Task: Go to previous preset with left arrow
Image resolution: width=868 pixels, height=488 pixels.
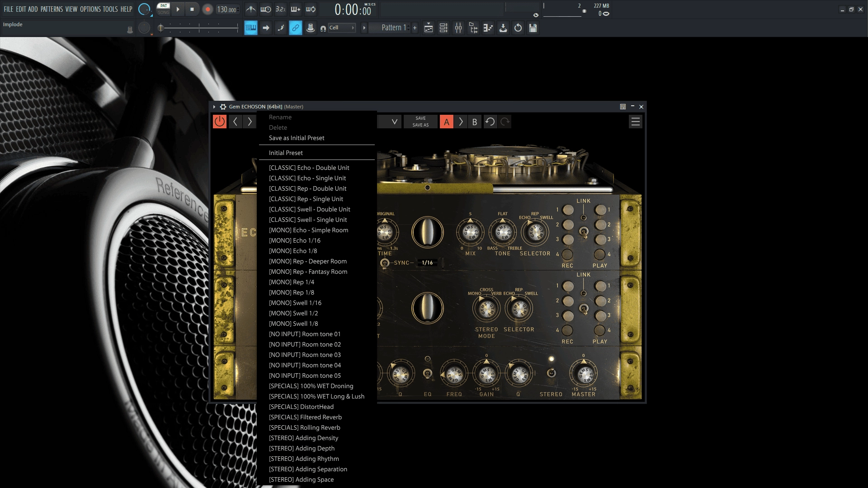Action: [x=235, y=122]
